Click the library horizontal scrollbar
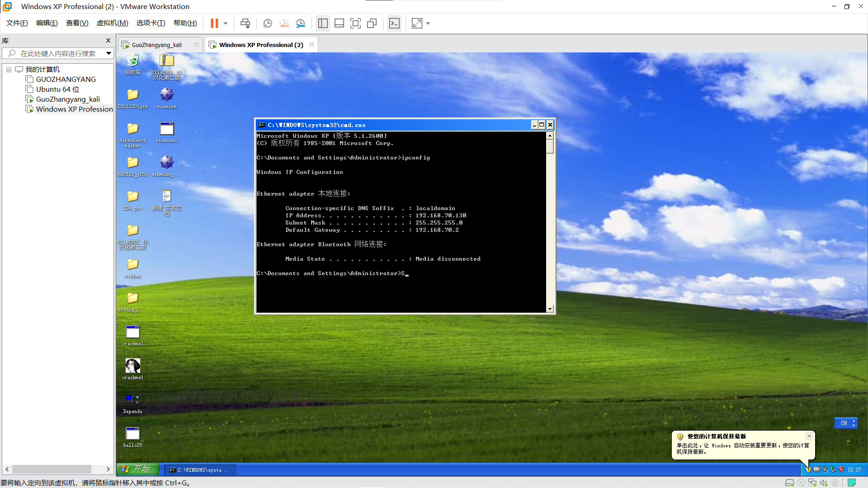 [52, 469]
